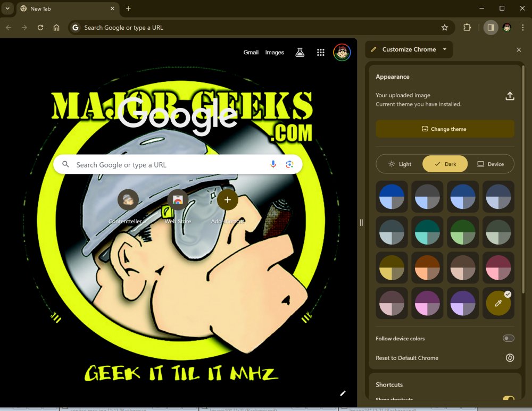Screen dimensions: 532x411
Task: Select the Device mode option
Action: [491, 164]
